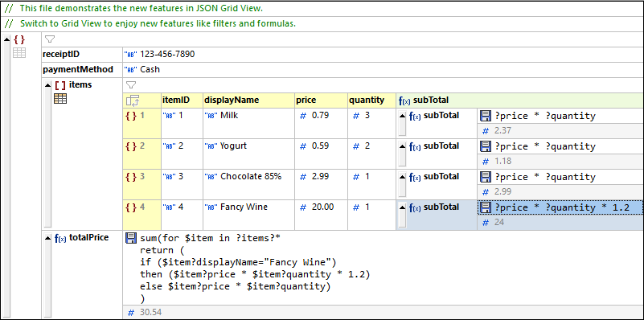Click number type icon beside result 30.54

coord(131,313)
